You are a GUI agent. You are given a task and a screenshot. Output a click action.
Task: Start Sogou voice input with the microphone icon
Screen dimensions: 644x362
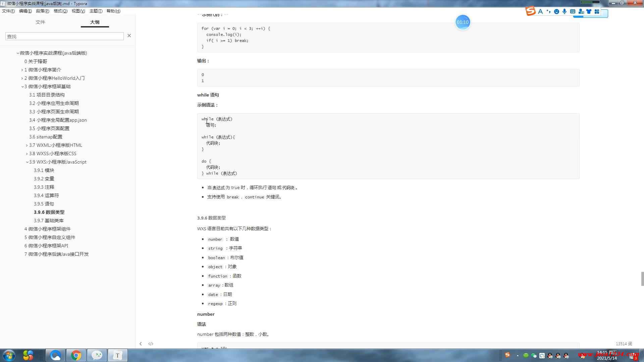[565, 11]
